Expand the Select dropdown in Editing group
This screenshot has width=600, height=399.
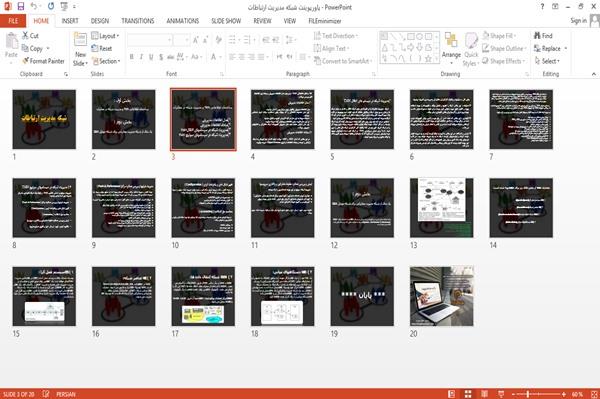click(547, 61)
